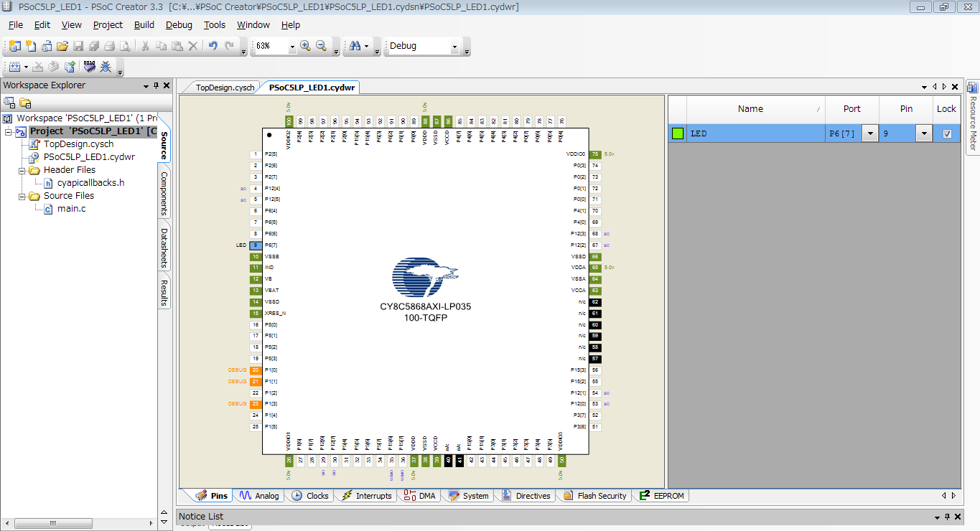Click the Cut scissors icon
Viewport: 980px width, 531px height.
point(145,46)
